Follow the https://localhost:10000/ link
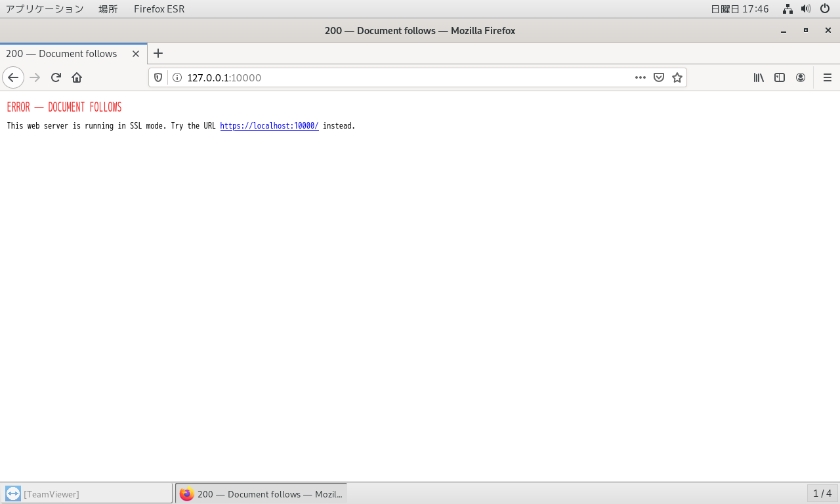 point(269,126)
